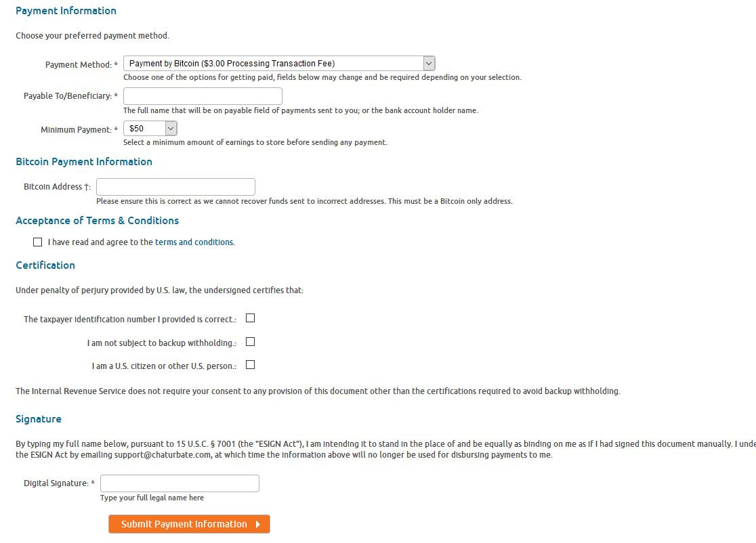Screen dimensions: 756x543
Task: Click arrow icon on Submit button
Action: pyautogui.click(x=258, y=524)
